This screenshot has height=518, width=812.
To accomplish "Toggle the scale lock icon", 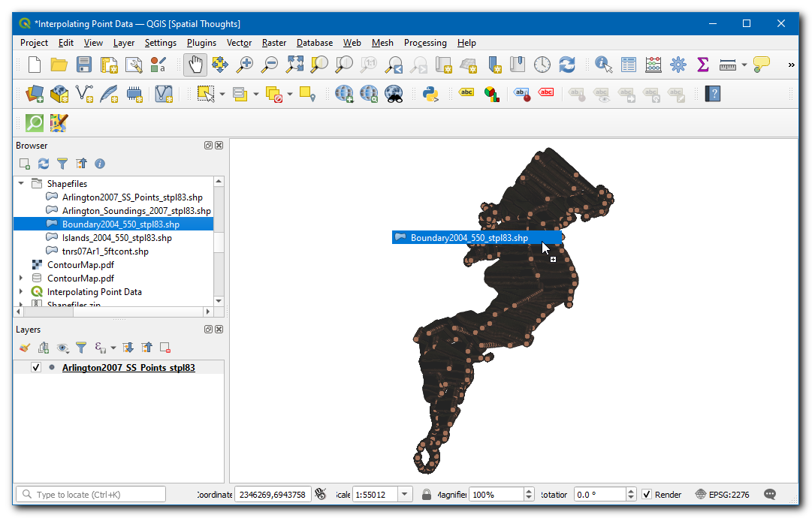I will (x=427, y=495).
